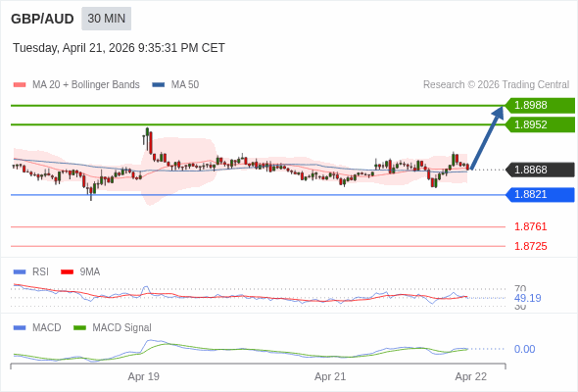The width and height of the screenshot is (578, 392).
Task: Click the MA 20 + Bollinger Bands legend swatch
Action: pos(20,85)
